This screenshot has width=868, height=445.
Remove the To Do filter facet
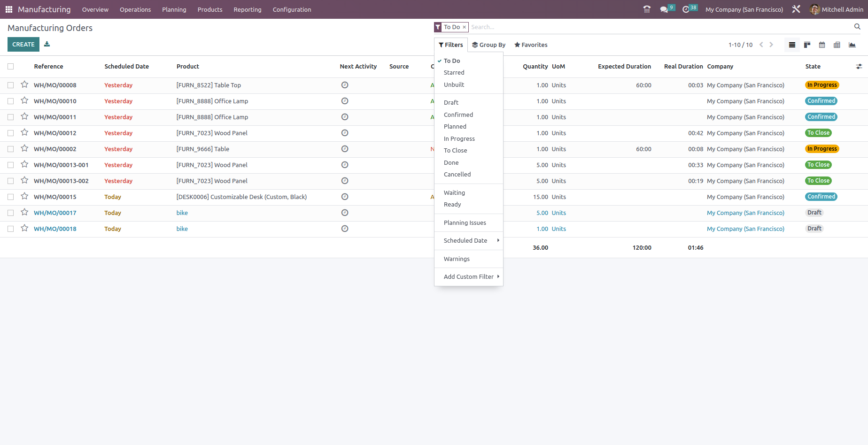pos(464,27)
